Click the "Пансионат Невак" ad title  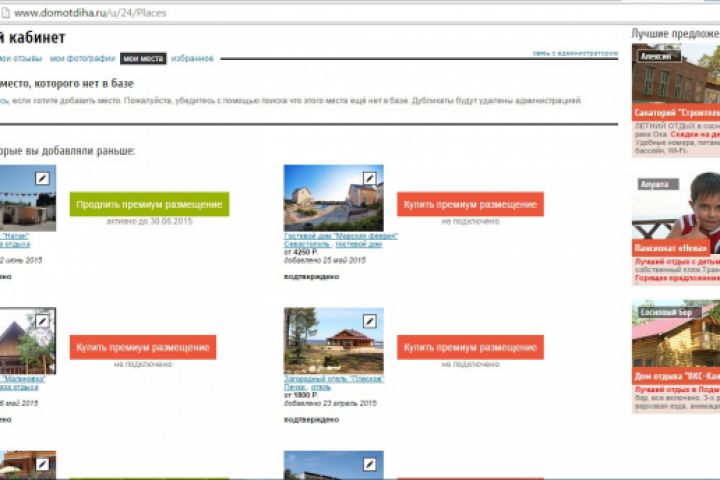click(671, 248)
